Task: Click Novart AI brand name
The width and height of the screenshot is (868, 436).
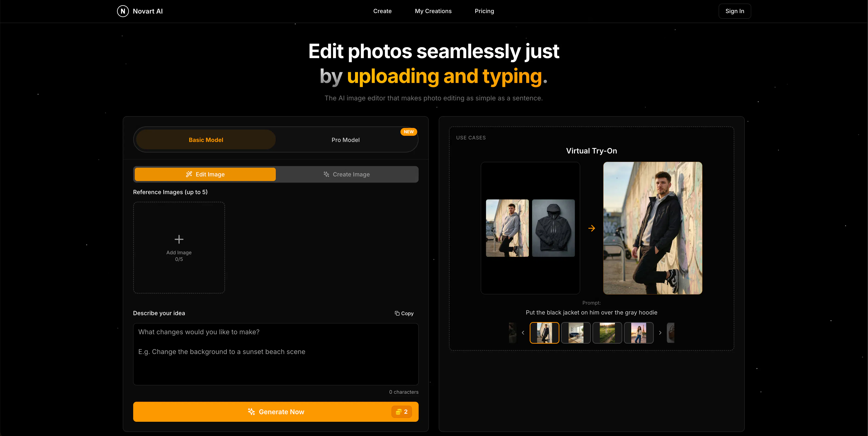Action: (x=148, y=11)
